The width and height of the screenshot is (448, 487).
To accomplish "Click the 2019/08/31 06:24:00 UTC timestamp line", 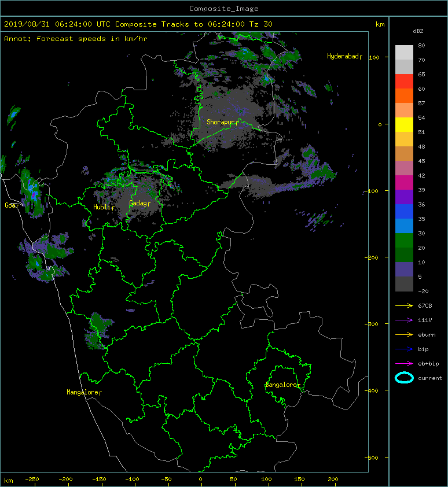I will pos(138,24).
